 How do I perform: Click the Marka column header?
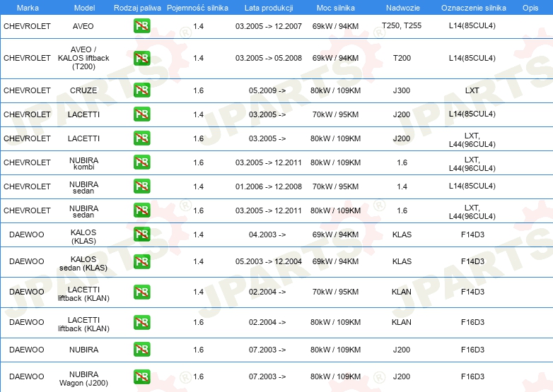(27, 7)
